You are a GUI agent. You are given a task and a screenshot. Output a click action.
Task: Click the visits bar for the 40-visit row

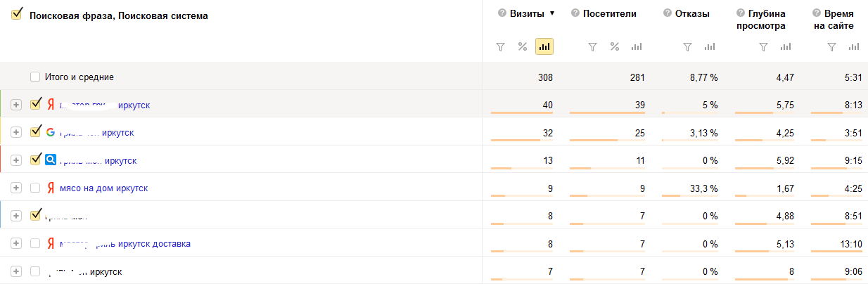[x=522, y=112]
